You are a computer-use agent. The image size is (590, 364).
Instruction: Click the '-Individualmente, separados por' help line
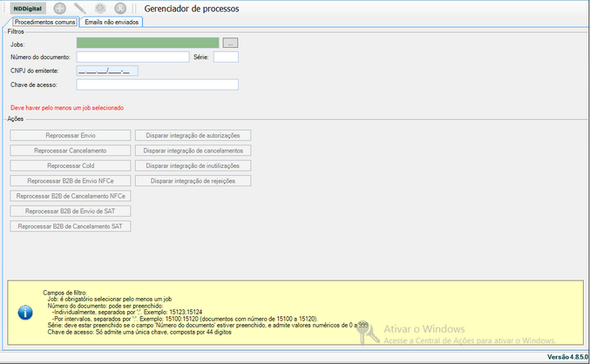click(x=127, y=312)
